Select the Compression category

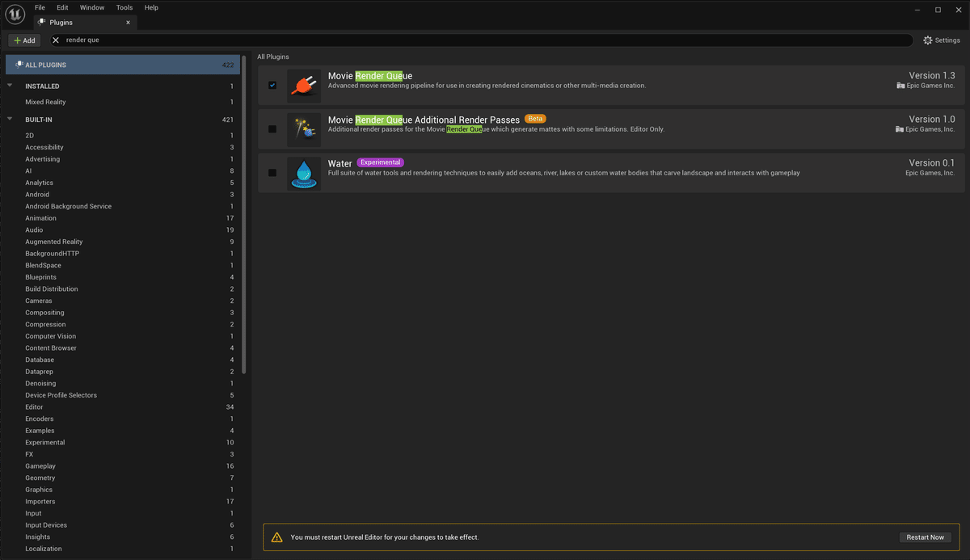(x=123, y=324)
